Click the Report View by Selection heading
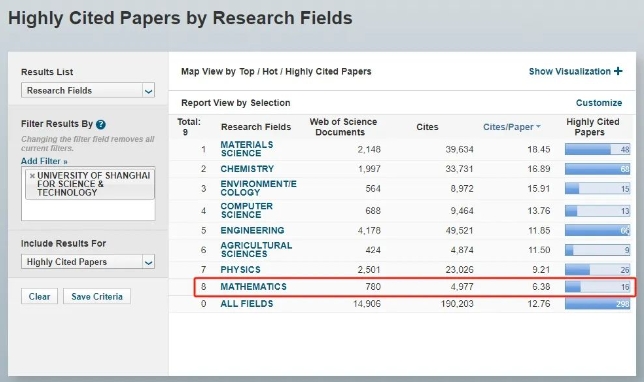 (x=235, y=103)
